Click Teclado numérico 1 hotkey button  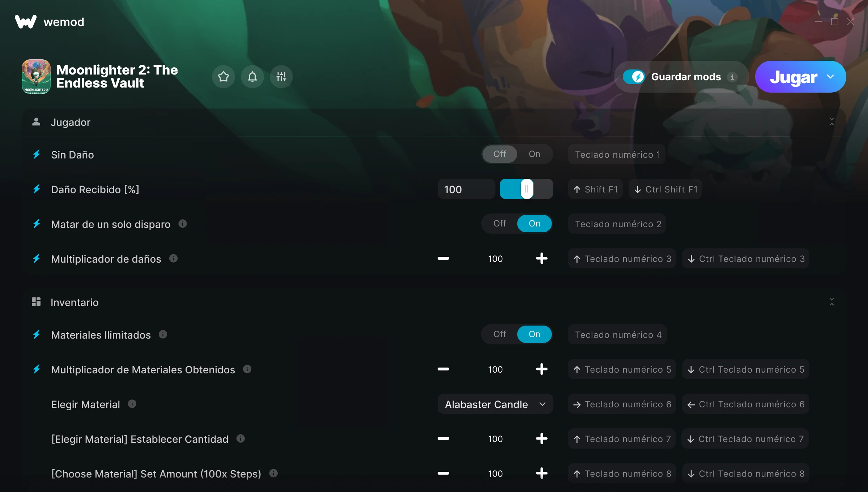[x=617, y=154]
